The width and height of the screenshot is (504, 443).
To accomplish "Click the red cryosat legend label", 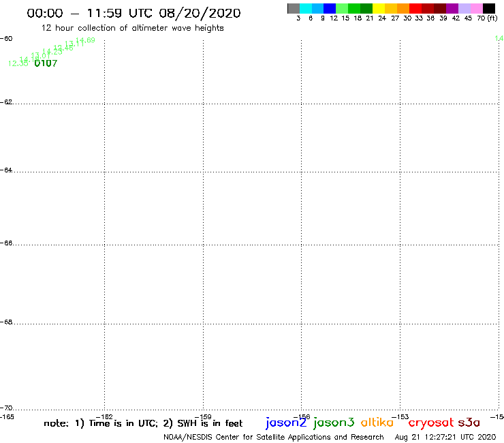I will point(431,423).
